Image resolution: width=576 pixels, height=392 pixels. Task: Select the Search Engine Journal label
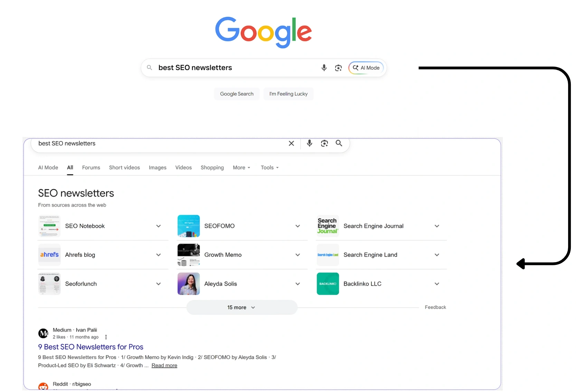(374, 226)
